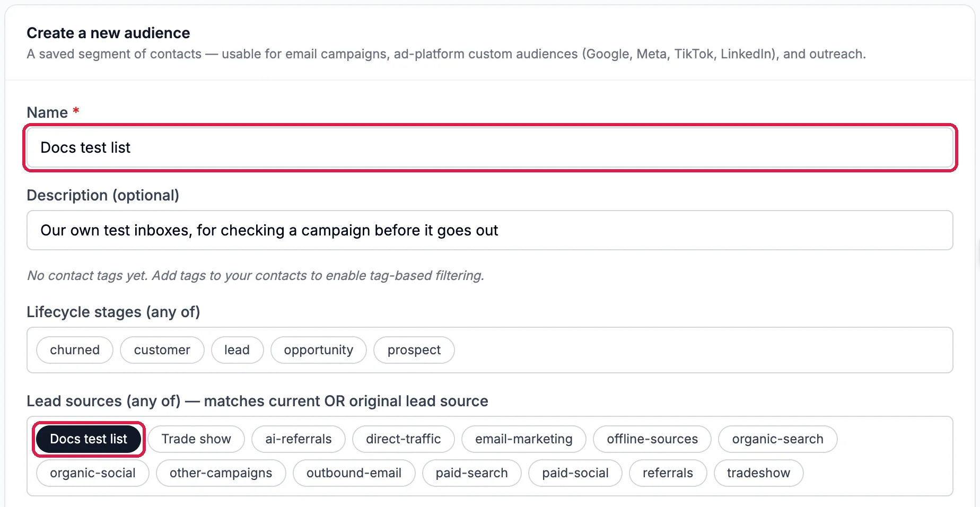Click the 'Create a new audience' heading
This screenshot has width=980, height=507.
coord(108,33)
